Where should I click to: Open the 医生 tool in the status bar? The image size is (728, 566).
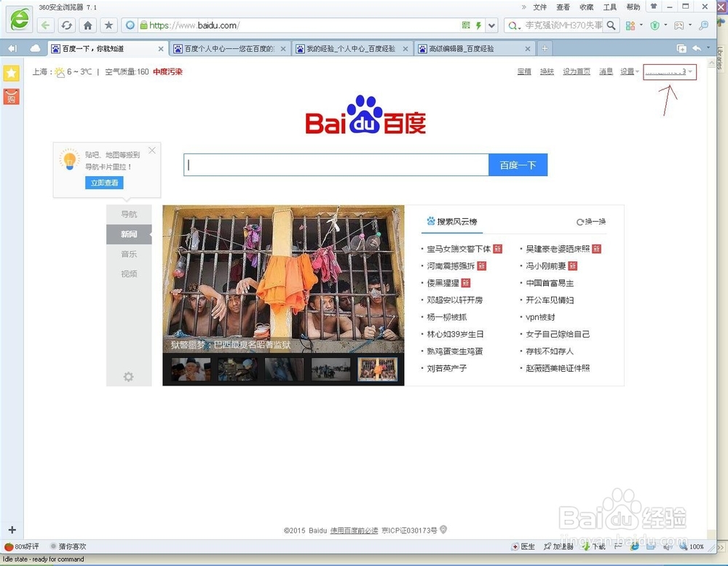[x=526, y=546]
